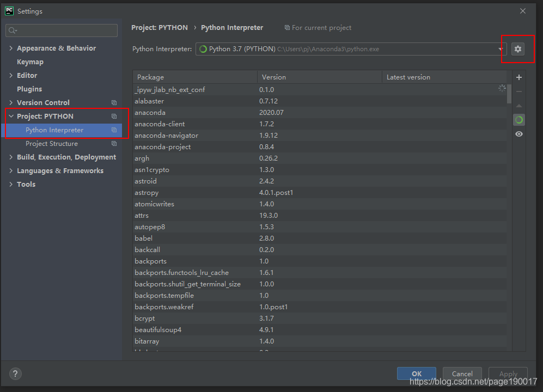Select the backports.tempfile package row
Viewport: 543px width, 392px height.
(319, 296)
